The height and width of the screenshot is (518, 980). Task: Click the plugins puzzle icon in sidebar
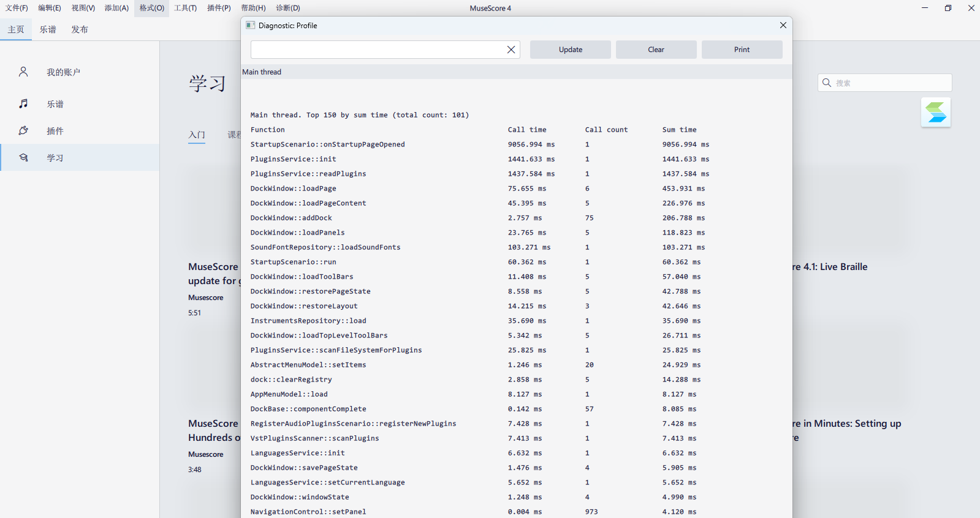23,130
